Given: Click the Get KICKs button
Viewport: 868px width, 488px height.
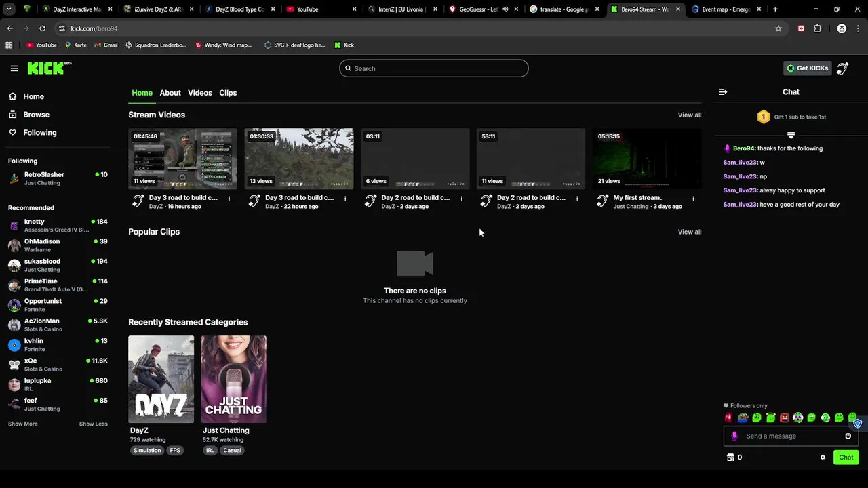Looking at the screenshot, I should [808, 68].
